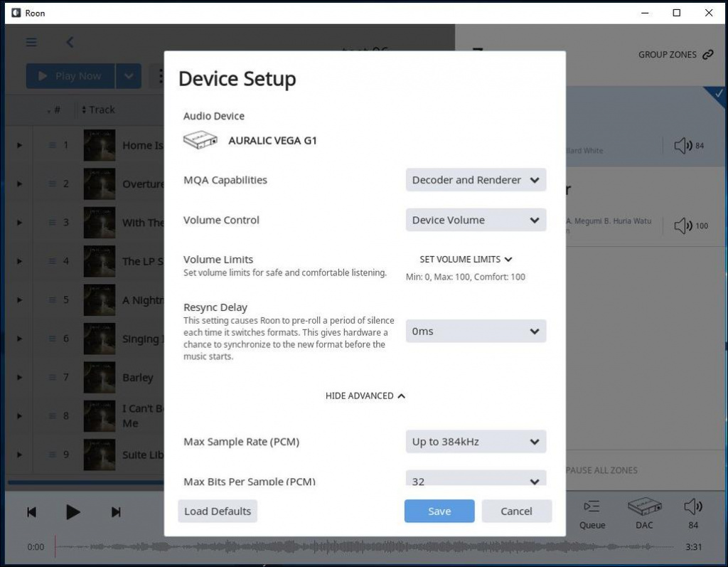Open the Queue icon in the footer
The width and height of the screenshot is (728, 567).
(x=592, y=506)
